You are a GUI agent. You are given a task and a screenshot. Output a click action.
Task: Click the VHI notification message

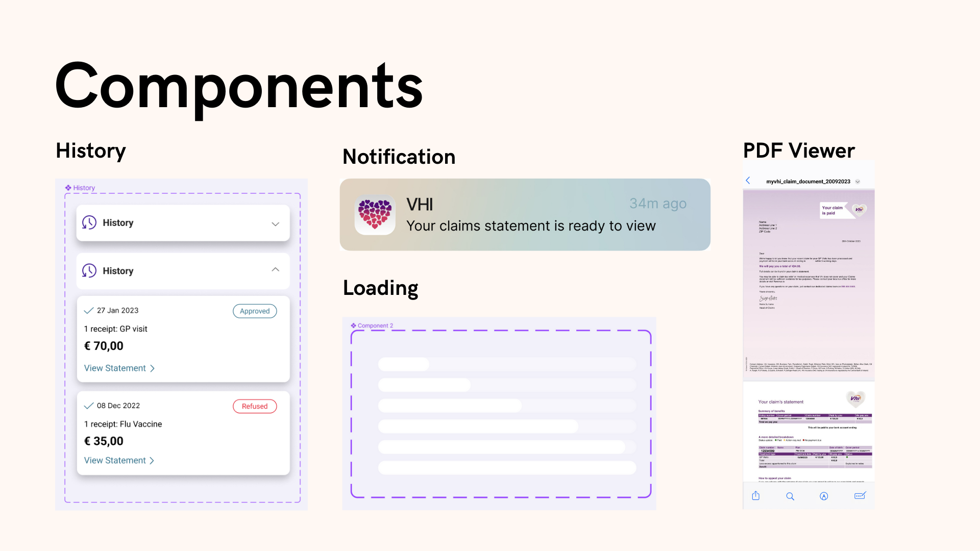click(x=525, y=215)
